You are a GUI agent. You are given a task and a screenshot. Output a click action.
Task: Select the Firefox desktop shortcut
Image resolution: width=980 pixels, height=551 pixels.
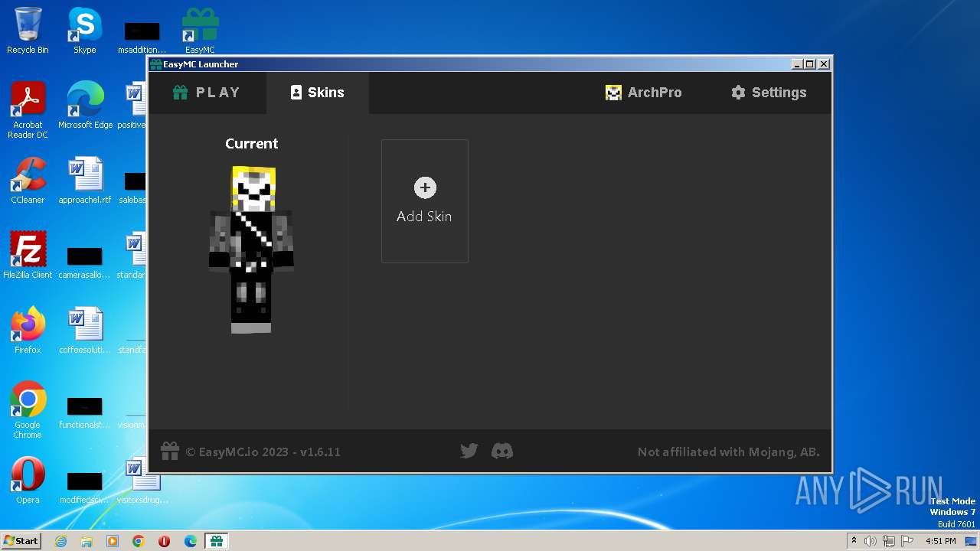(x=28, y=331)
